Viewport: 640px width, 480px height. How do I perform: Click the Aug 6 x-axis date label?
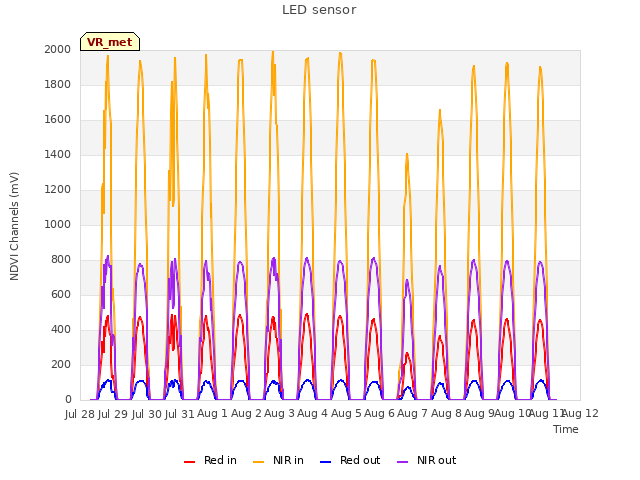point(379,414)
